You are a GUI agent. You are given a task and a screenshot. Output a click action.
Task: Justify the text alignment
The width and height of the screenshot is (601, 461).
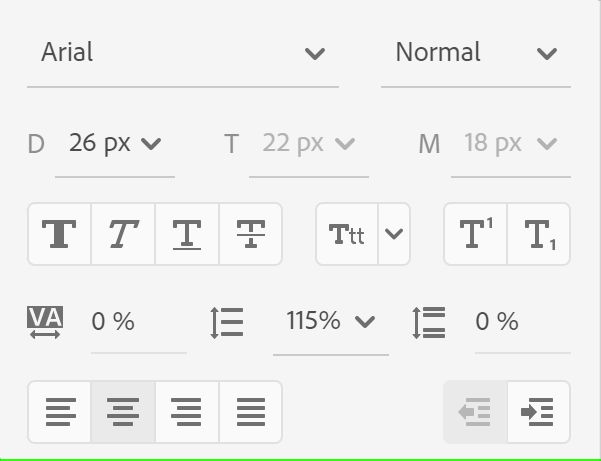[250, 411]
